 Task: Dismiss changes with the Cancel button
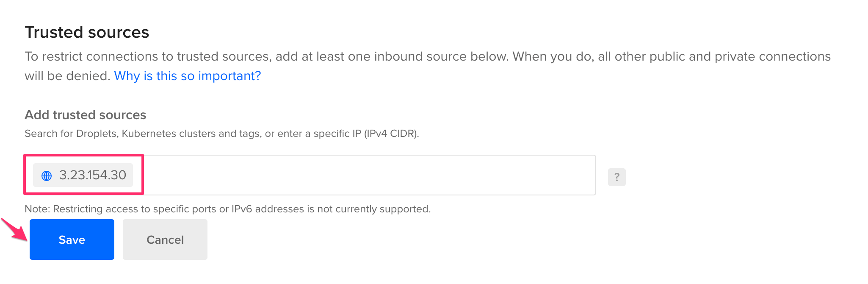[x=165, y=239]
